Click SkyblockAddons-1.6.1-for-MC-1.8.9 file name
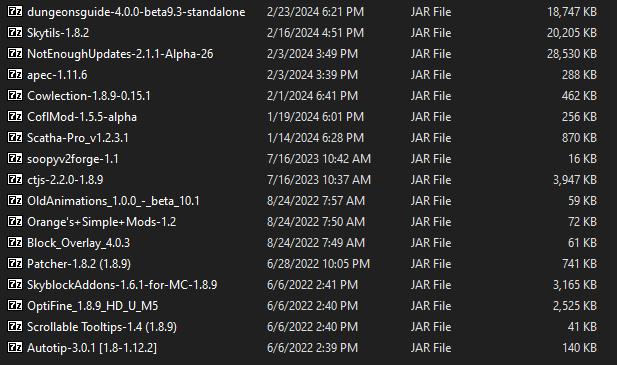This screenshot has height=365, width=617. (x=122, y=285)
